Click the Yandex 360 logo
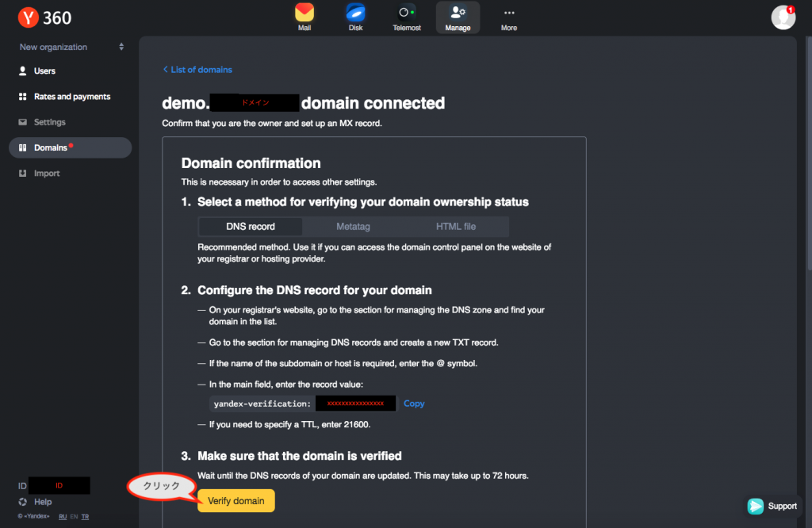 pos(44,17)
